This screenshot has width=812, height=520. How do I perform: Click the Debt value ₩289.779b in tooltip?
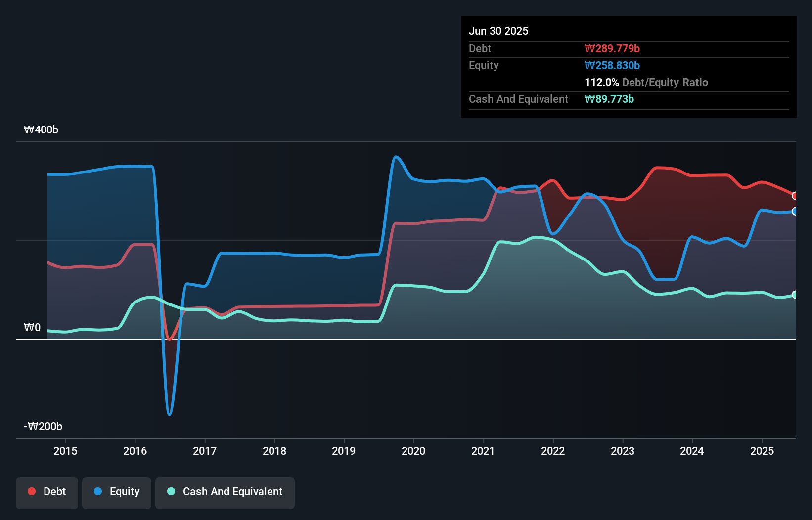click(613, 48)
